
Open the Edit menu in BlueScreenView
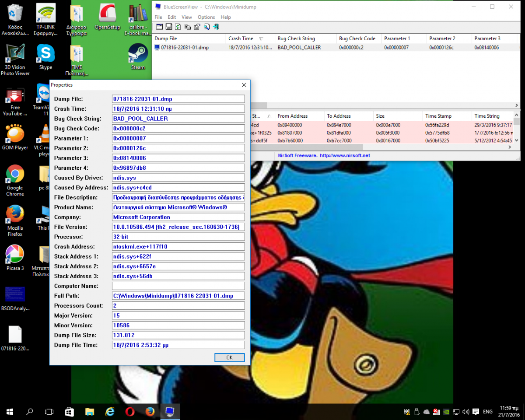[171, 17]
